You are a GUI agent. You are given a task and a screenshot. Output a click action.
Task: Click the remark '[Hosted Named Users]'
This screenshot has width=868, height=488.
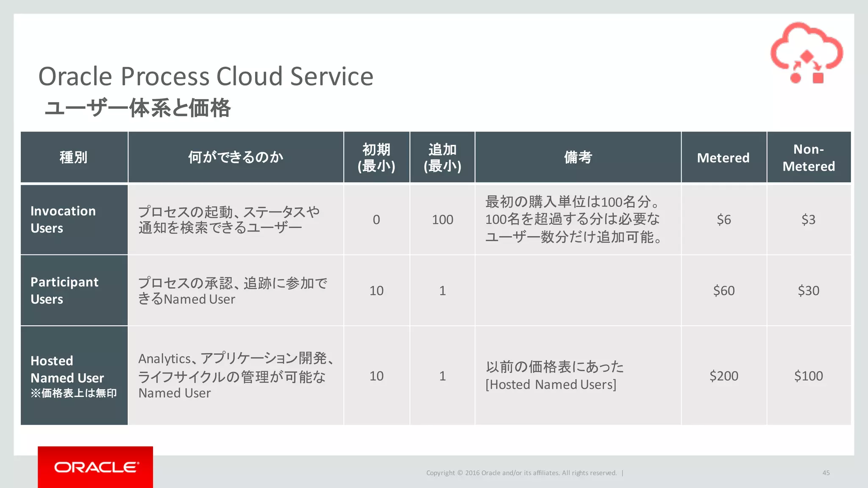551,385
